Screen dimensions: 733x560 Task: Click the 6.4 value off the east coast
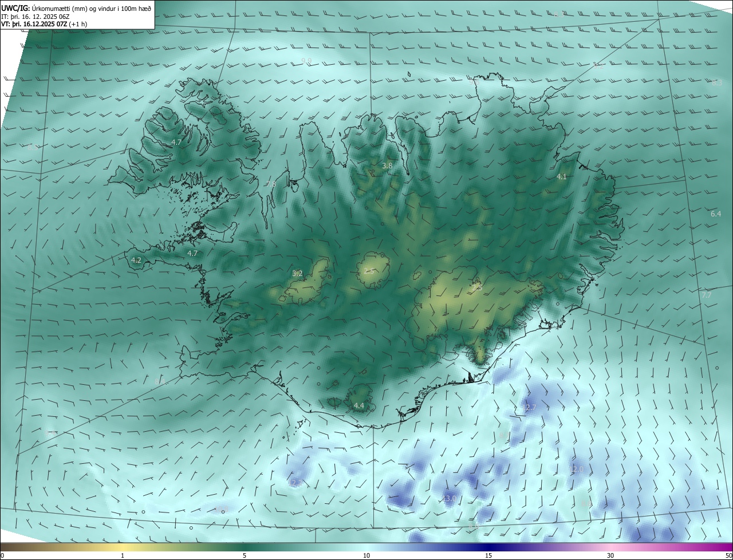point(716,214)
